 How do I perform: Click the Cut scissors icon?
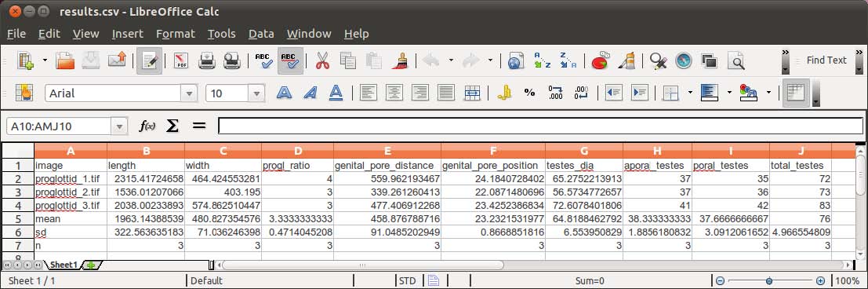323,60
